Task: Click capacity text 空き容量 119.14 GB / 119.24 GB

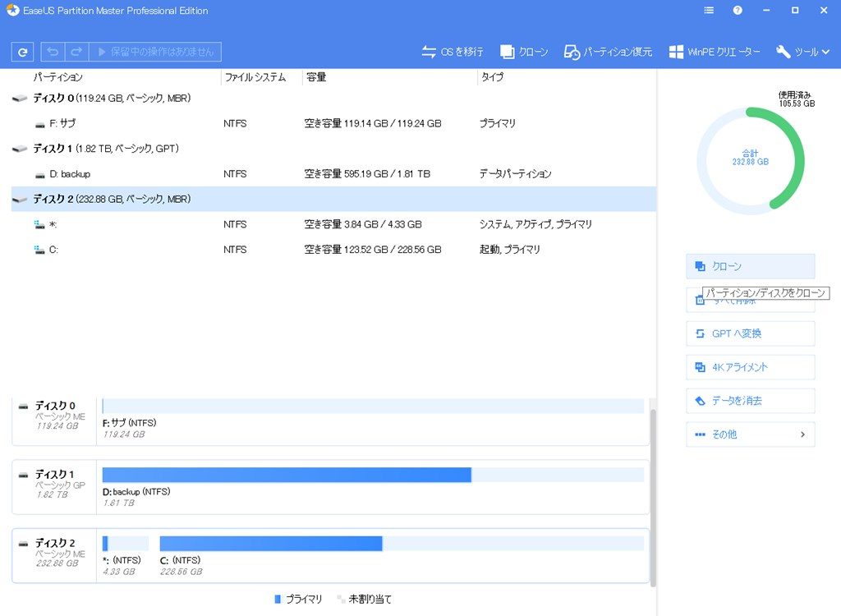Action: coord(373,123)
